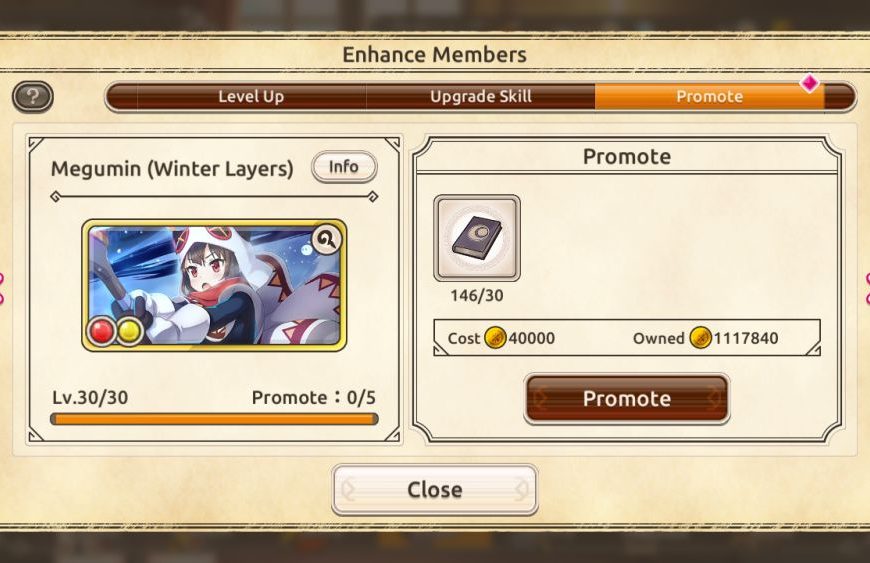Tap the Owned 1117840 coin balance
This screenshot has width=870, height=563.
tap(706, 338)
